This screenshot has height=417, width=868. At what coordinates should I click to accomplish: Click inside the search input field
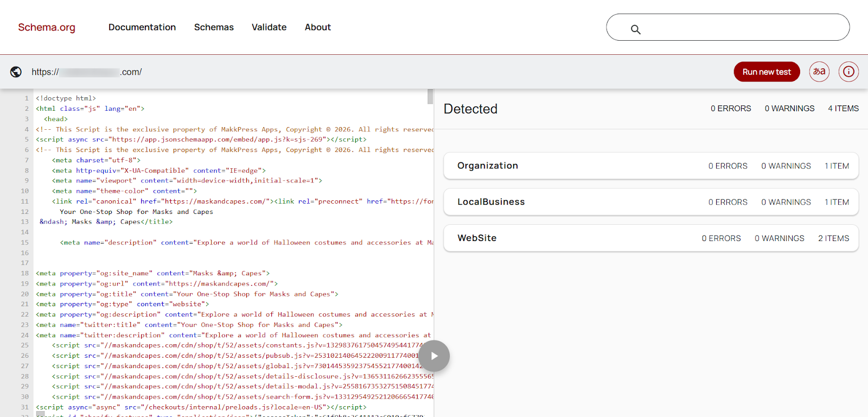pyautogui.click(x=743, y=28)
